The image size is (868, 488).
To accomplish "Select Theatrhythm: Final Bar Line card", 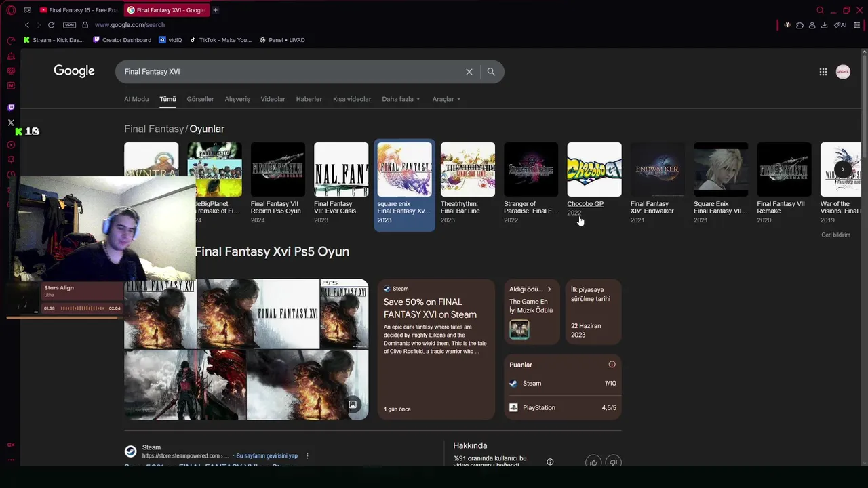I will tap(468, 183).
